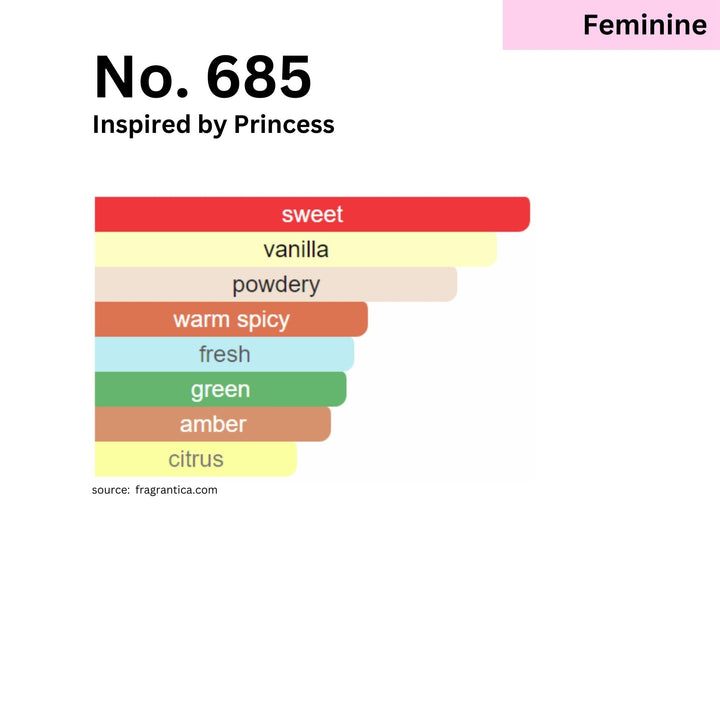720x720 pixels.
Task: Click the vanilla text label
Action: coord(296,250)
